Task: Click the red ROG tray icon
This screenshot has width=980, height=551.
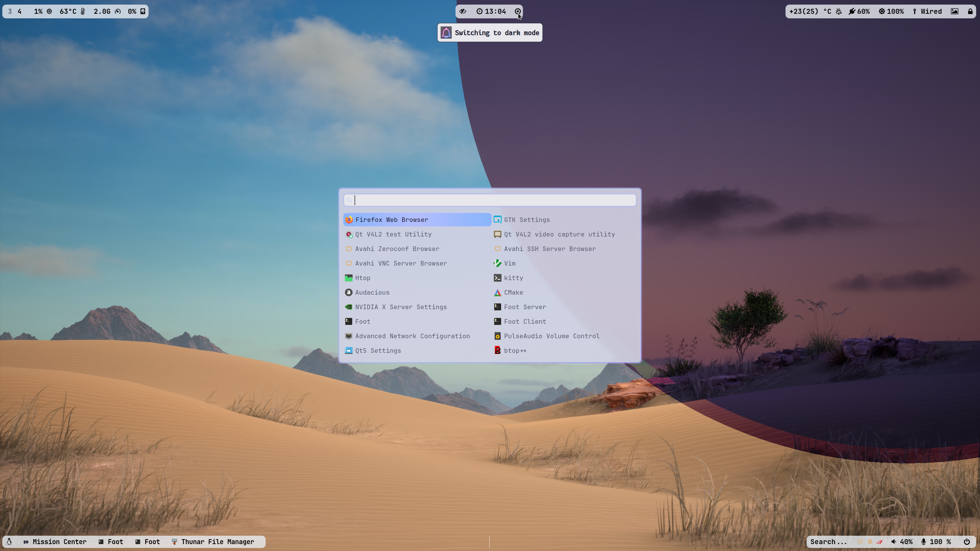Action: pyautogui.click(x=880, y=541)
